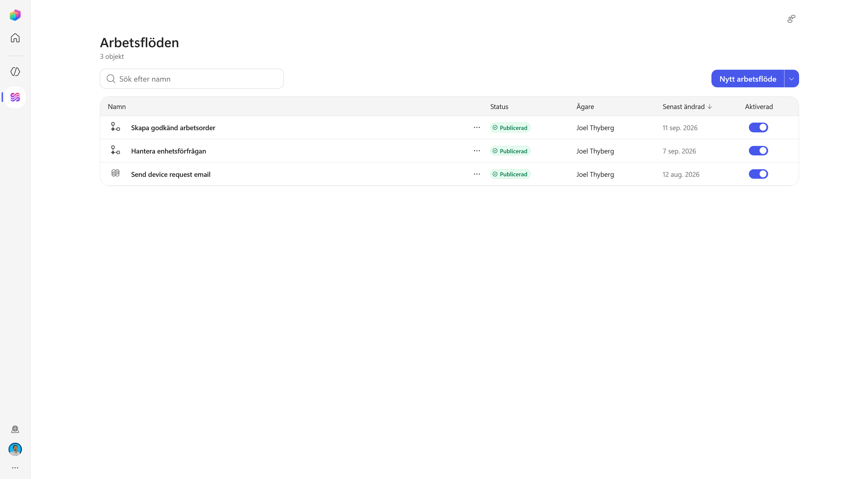Image resolution: width=868 pixels, height=479 pixels.
Task: Click the date 12 aug. 2026
Action: tap(681, 174)
